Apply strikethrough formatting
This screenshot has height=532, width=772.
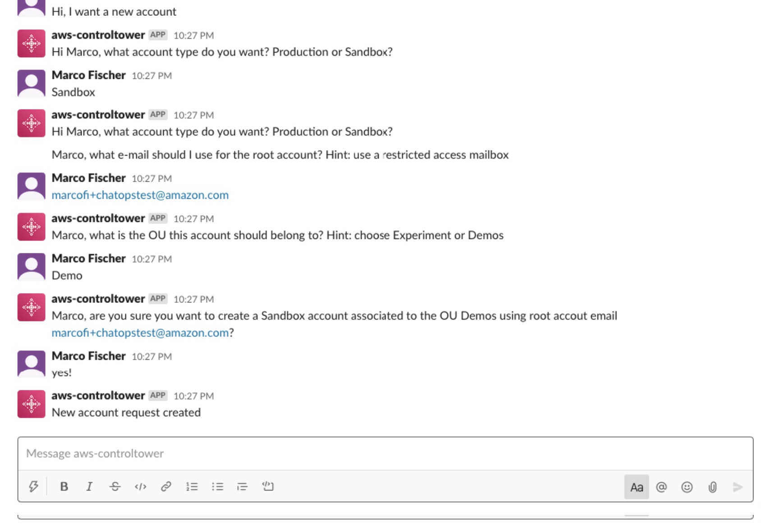pos(115,486)
